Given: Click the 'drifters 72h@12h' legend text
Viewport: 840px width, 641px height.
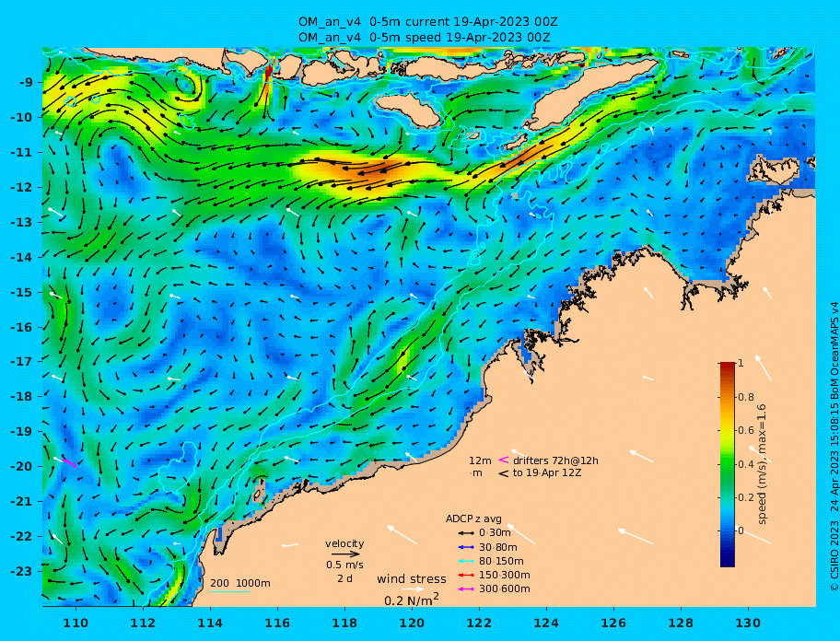Looking at the screenshot, I should click(x=555, y=460).
